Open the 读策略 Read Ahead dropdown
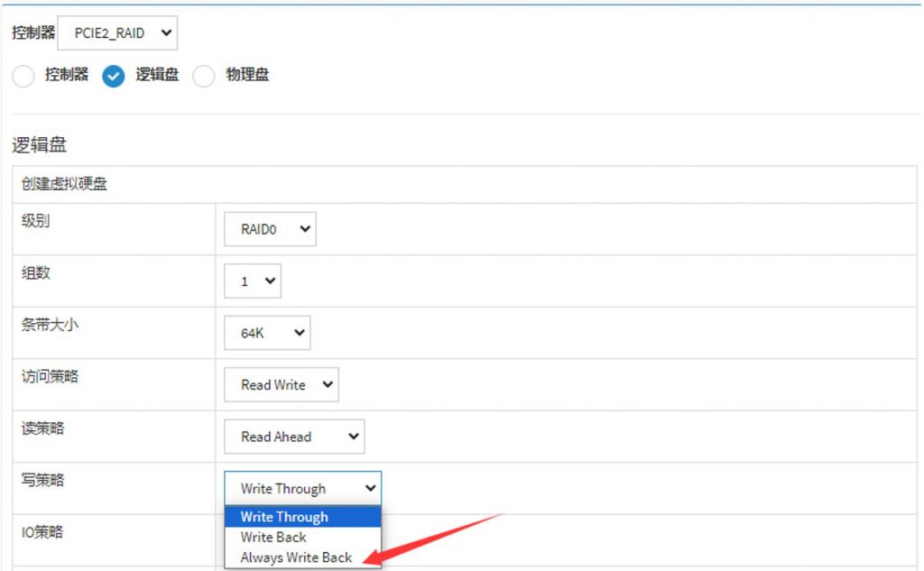The width and height of the screenshot is (924, 571). (294, 437)
